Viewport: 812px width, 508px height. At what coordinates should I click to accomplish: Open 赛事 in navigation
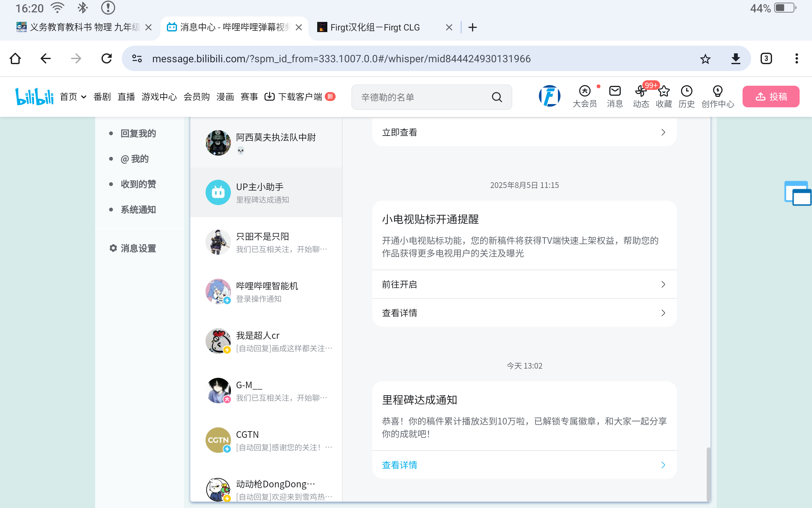pos(249,97)
